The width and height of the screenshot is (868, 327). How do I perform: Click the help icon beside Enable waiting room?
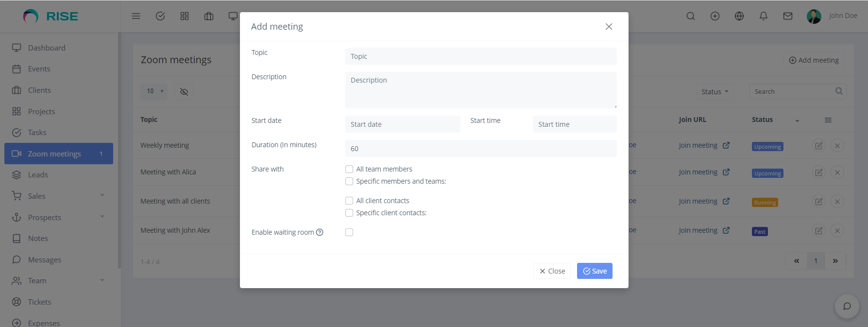[x=320, y=232]
